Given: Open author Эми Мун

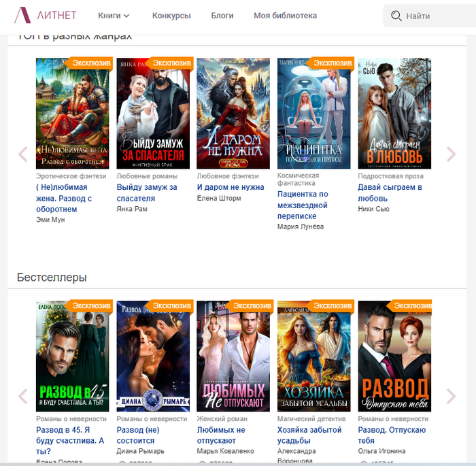Looking at the screenshot, I should [50, 220].
